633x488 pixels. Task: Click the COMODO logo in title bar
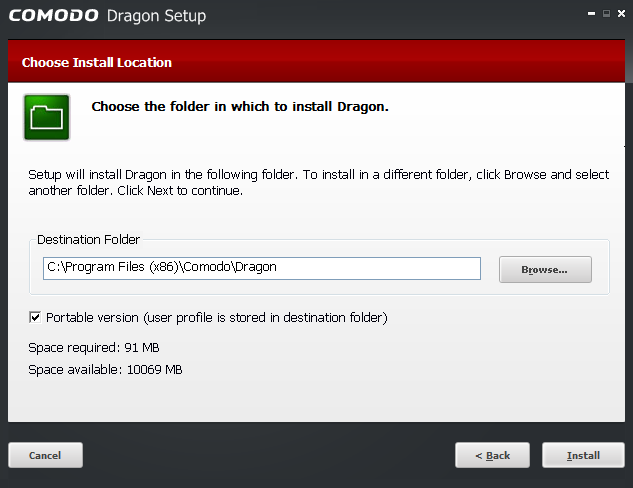click(x=54, y=15)
